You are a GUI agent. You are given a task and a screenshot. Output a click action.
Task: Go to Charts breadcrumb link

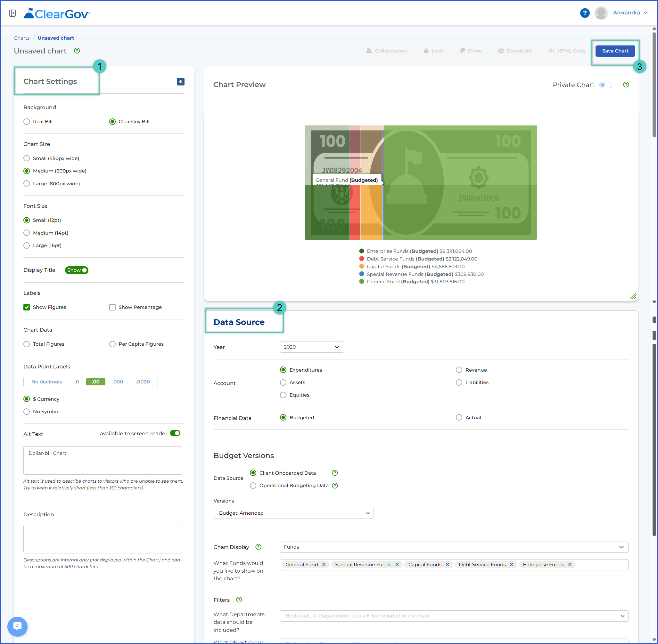[22, 38]
